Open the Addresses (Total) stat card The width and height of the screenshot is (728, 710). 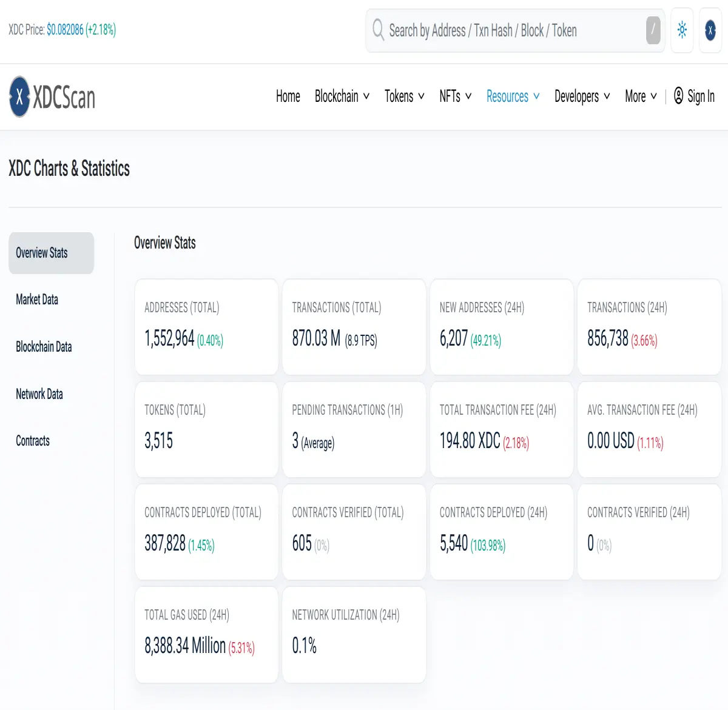(x=206, y=327)
